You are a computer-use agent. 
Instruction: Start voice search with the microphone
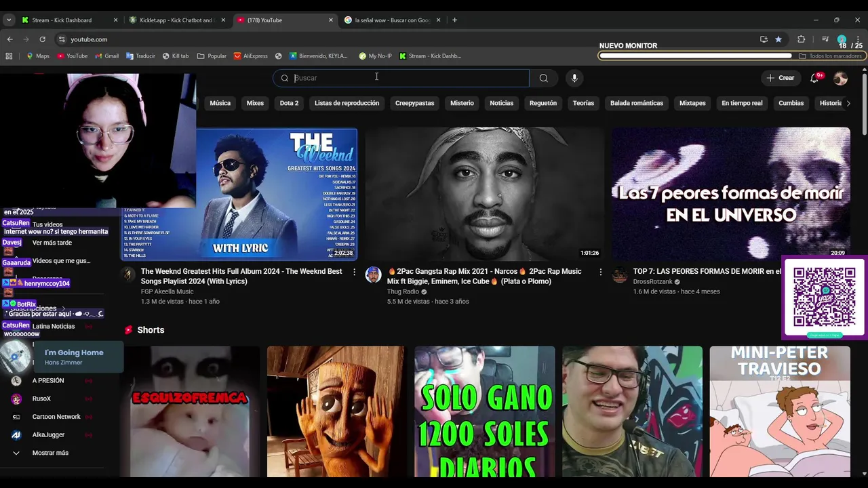[574, 78]
